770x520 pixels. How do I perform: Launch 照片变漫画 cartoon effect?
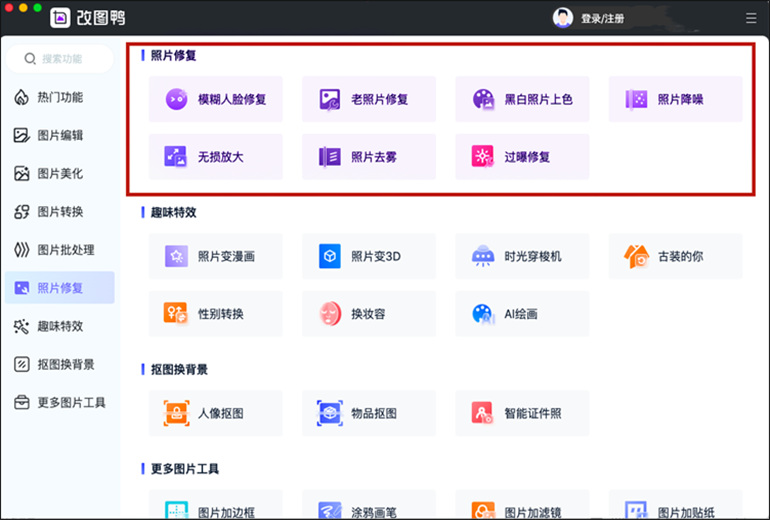point(215,256)
